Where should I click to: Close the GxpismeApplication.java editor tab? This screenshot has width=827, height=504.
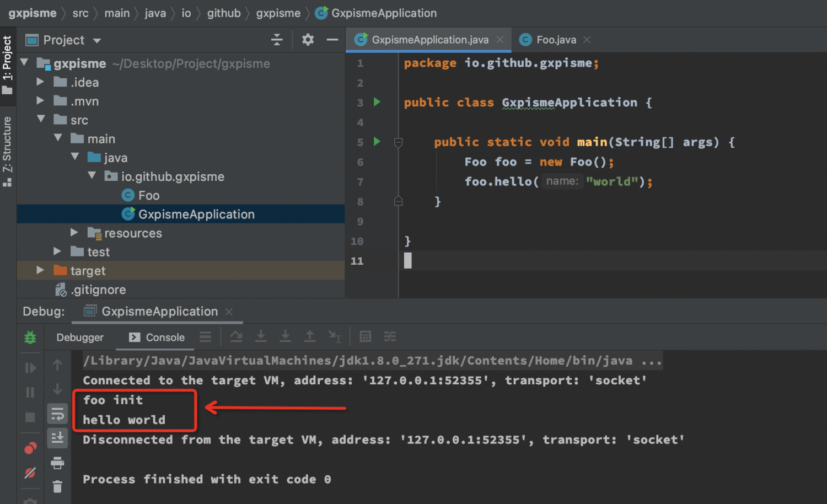[x=500, y=40]
